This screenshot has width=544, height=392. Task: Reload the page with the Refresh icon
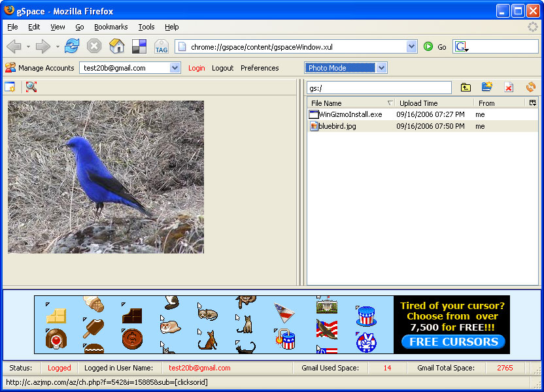click(x=72, y=46)
